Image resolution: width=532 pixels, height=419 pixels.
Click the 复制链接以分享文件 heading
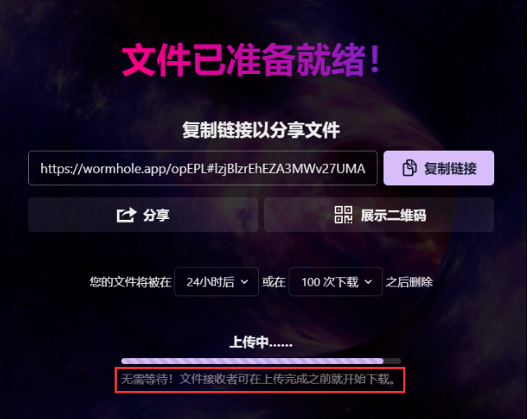click(x=261, y=130)
